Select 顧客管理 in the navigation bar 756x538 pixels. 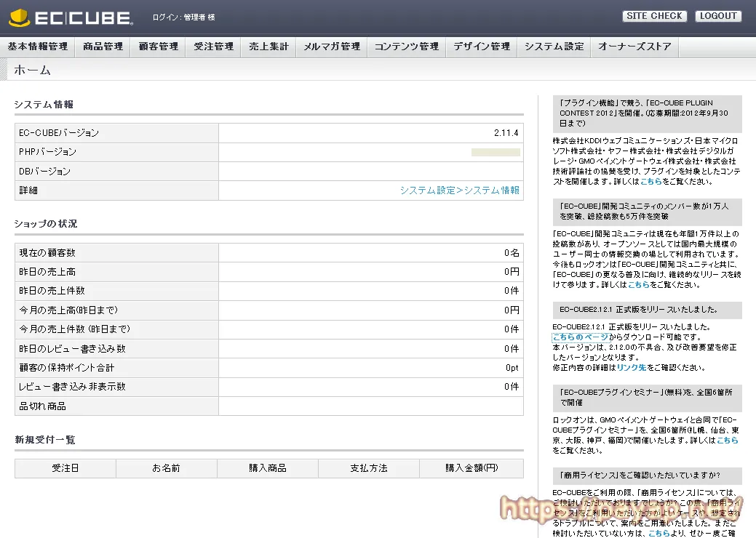[158, 47]
